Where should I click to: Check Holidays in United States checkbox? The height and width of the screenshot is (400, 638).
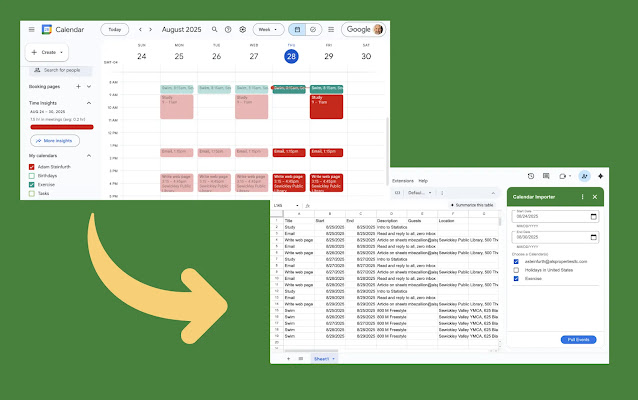tap(516, 270)
